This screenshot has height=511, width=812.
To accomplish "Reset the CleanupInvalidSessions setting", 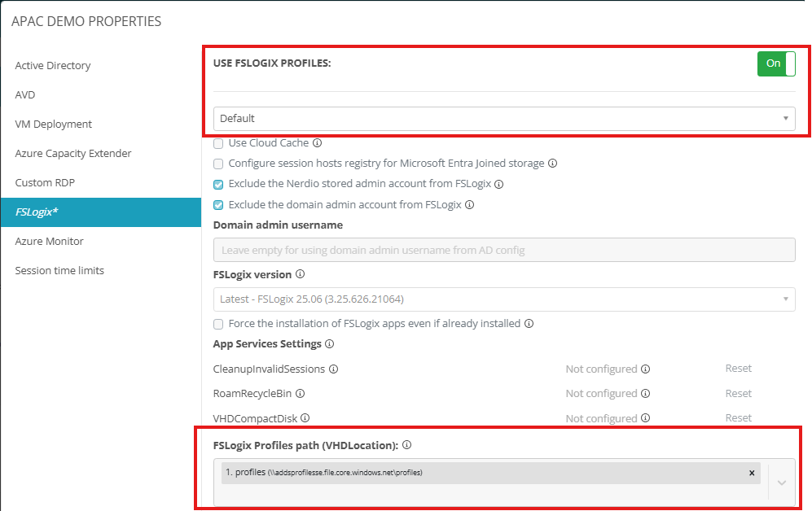I will pyautogui.click(x=738, y=369).
